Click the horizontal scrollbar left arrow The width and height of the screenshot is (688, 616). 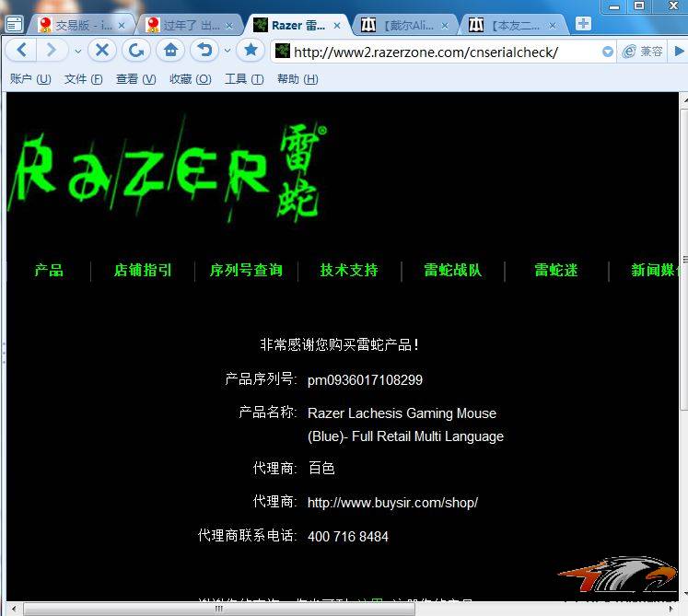[x=14, y=609]
